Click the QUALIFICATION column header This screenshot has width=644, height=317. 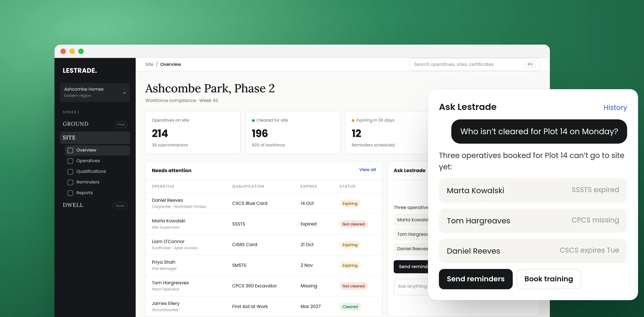[248, 186]
